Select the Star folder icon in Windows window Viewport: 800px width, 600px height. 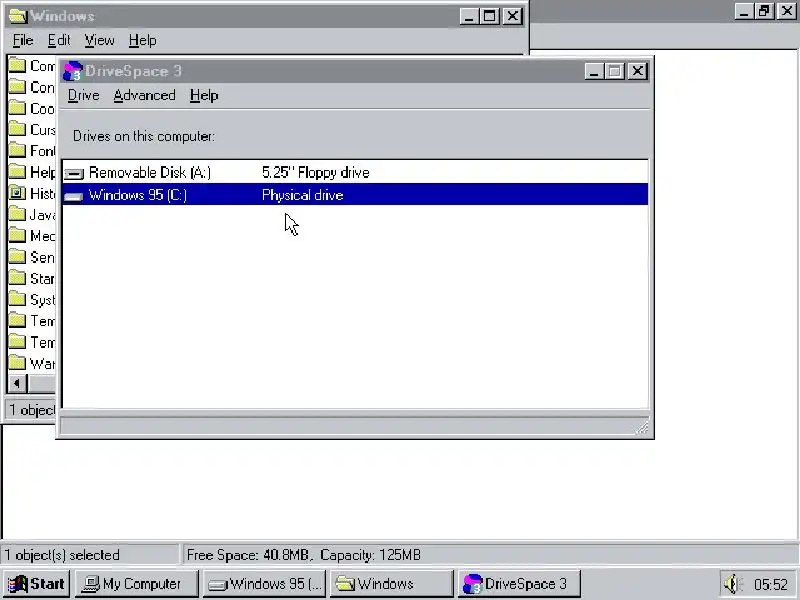17,279
